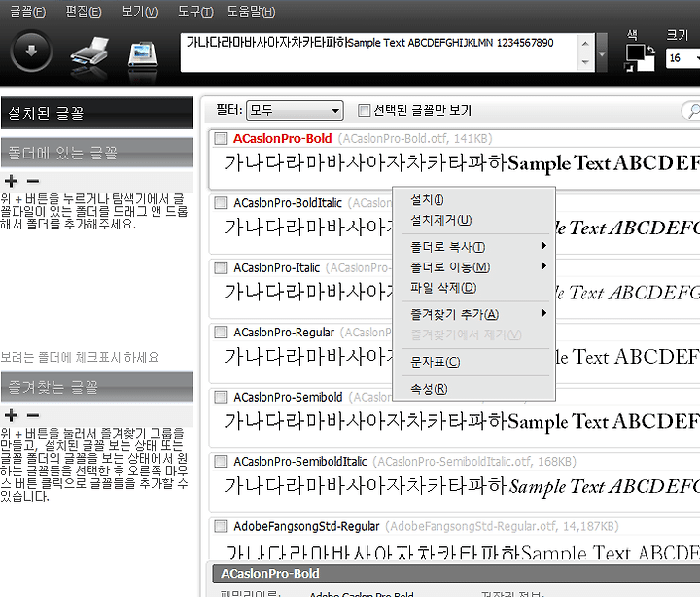Click ACaslonPro-Bold.otf, 141KB file info
The width and height of the screenshot is (700, 597).
pyautogui.click(x=415, y=138)
